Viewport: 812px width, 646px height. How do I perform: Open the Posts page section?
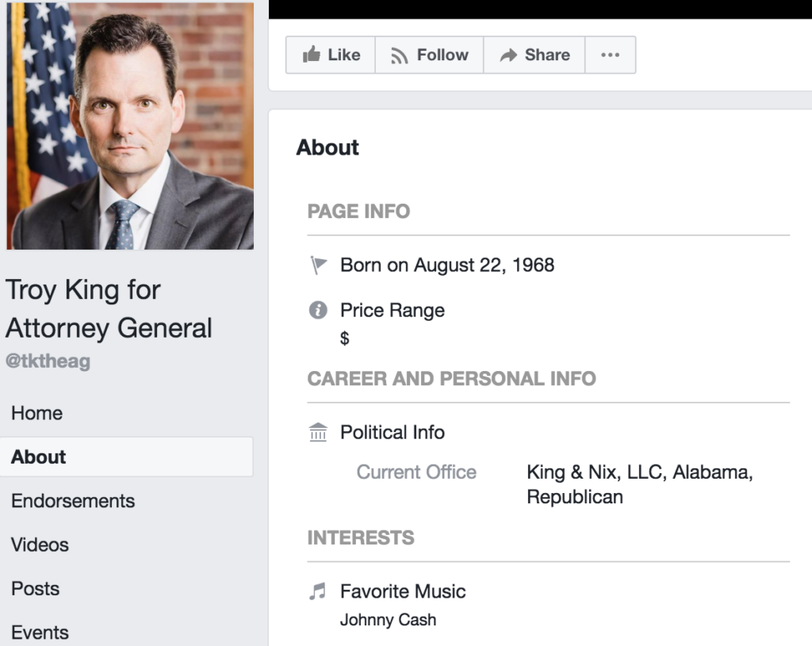pyautogui.click(x=35, y=589)
